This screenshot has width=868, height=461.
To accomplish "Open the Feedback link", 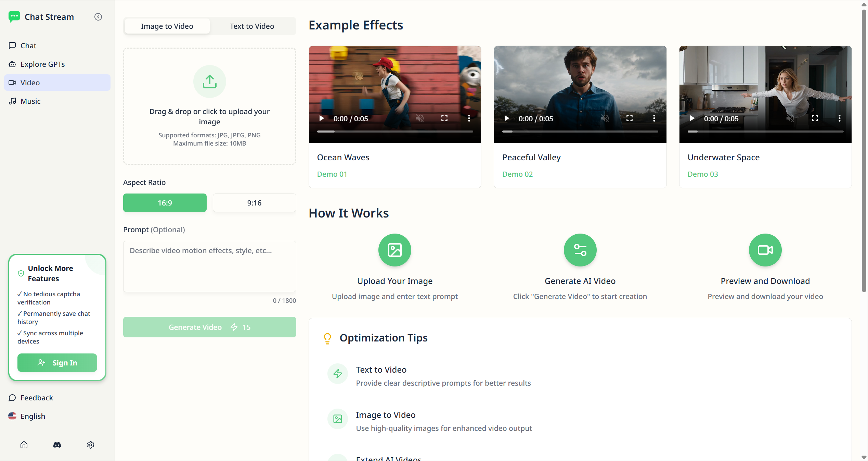I will (x=37, y=398).
